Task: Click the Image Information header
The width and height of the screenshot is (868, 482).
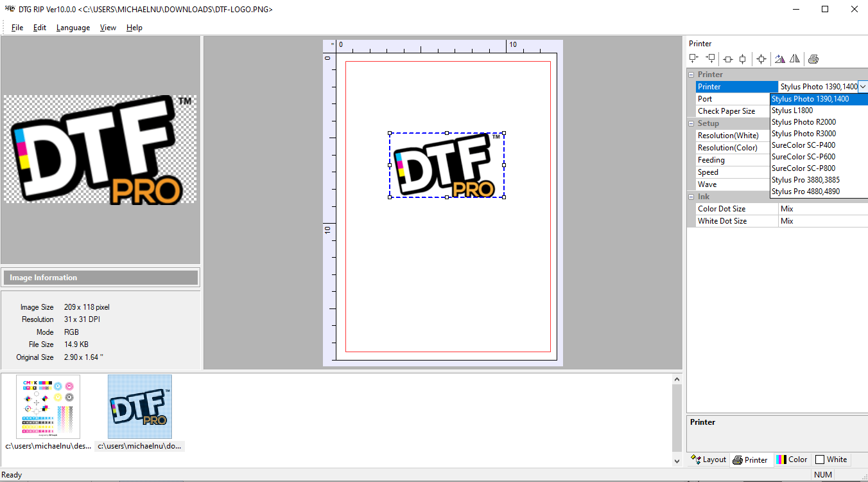Action: tap(101, 278)
